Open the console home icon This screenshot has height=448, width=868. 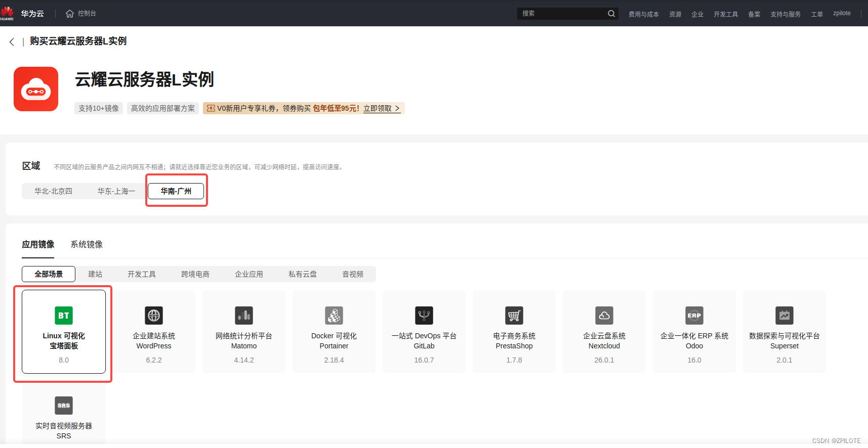(x=70, y=14)
